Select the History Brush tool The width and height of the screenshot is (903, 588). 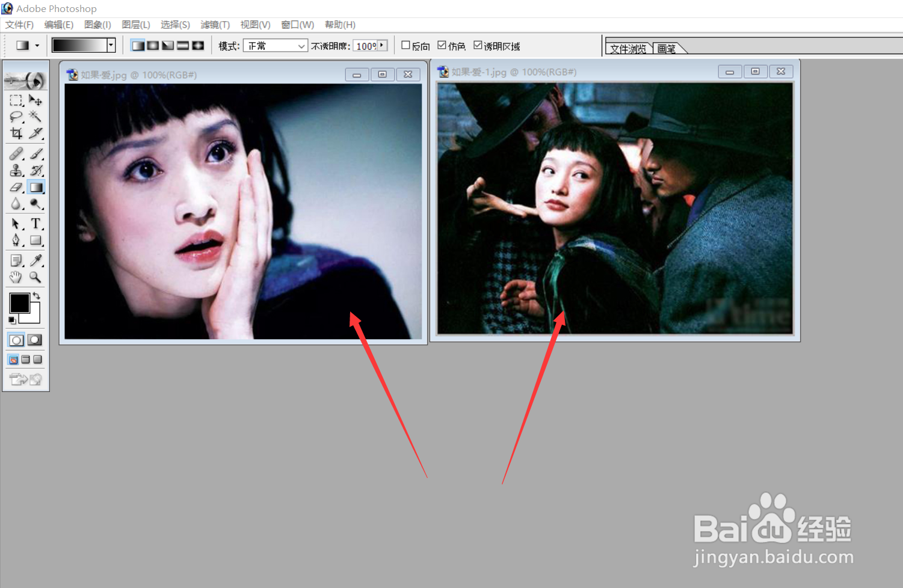point(35,171)
